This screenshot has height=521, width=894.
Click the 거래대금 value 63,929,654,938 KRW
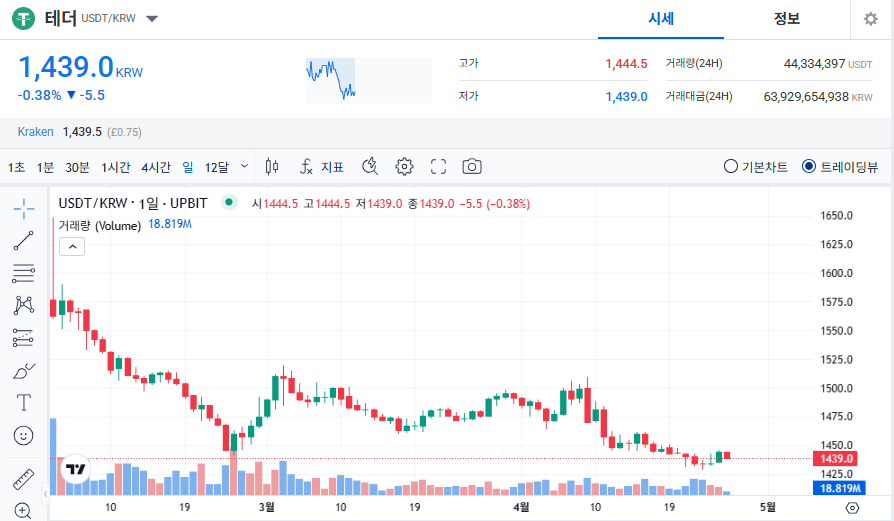click(818, 97)
